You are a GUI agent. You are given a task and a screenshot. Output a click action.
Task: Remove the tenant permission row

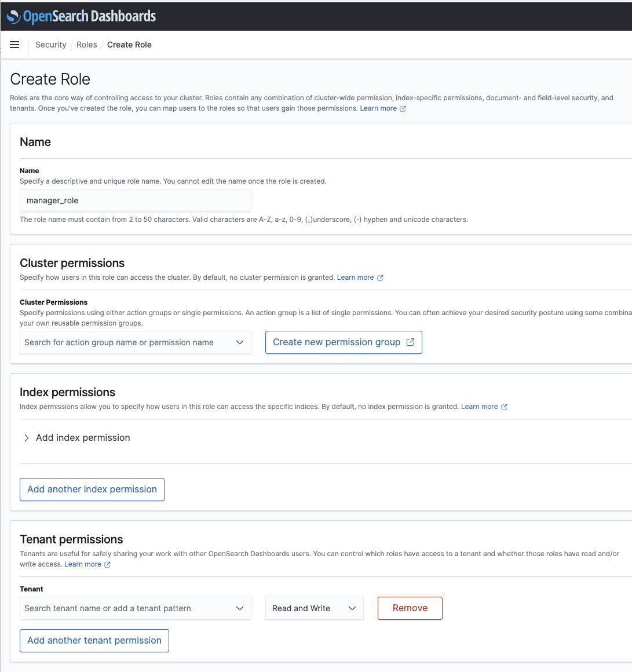410,608
